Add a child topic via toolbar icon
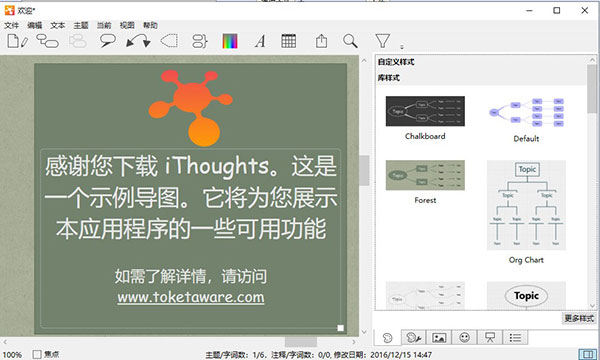 click(47, 41)
